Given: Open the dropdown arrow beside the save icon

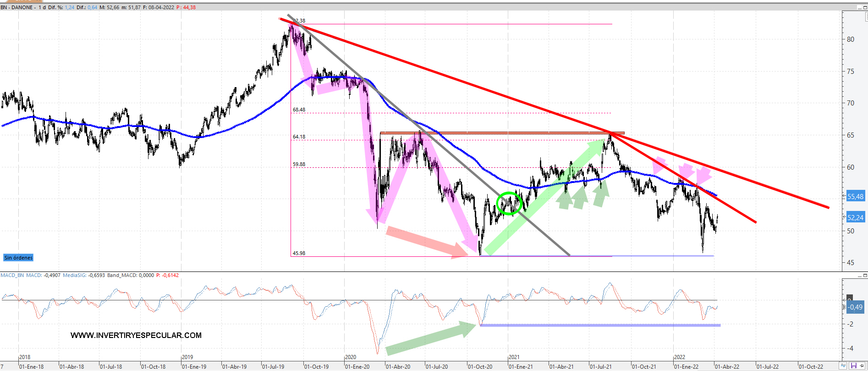Looking at the screenshot, I should tap(861, 366).
